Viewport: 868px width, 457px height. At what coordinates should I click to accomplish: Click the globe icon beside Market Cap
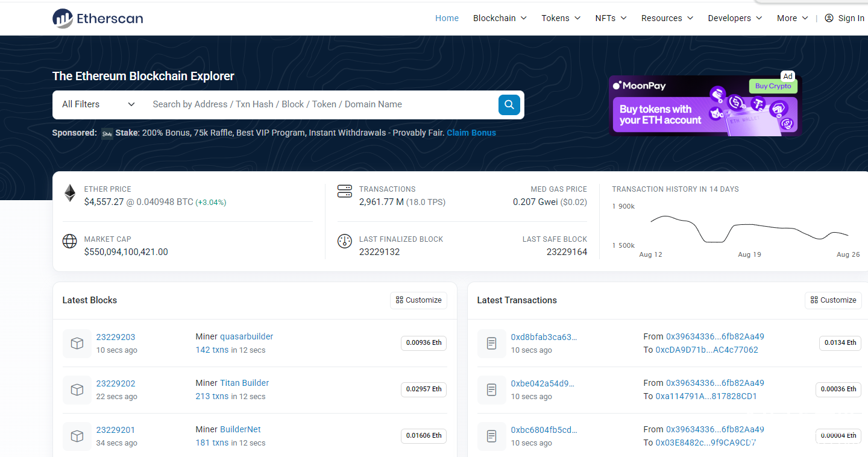click(70, 241)
